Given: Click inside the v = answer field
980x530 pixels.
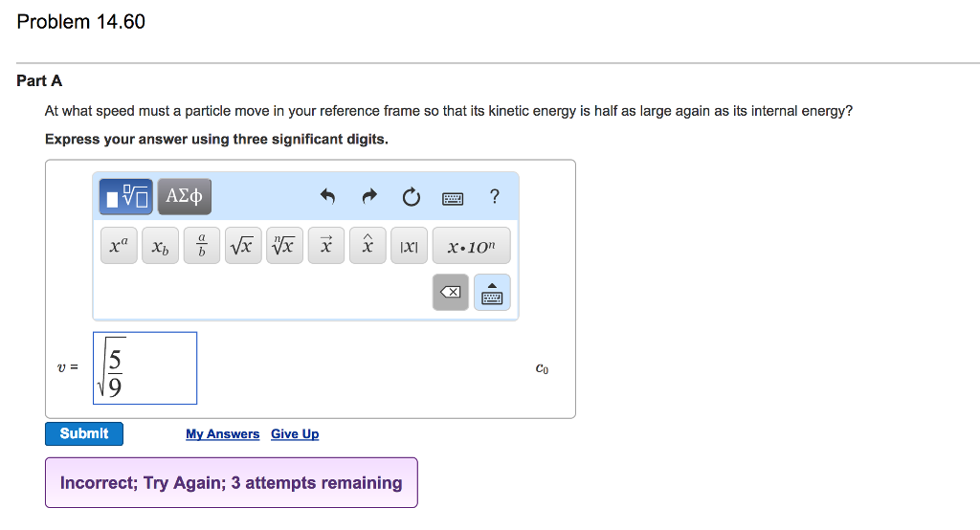Looking at the screenshot, I should [145, 368].
